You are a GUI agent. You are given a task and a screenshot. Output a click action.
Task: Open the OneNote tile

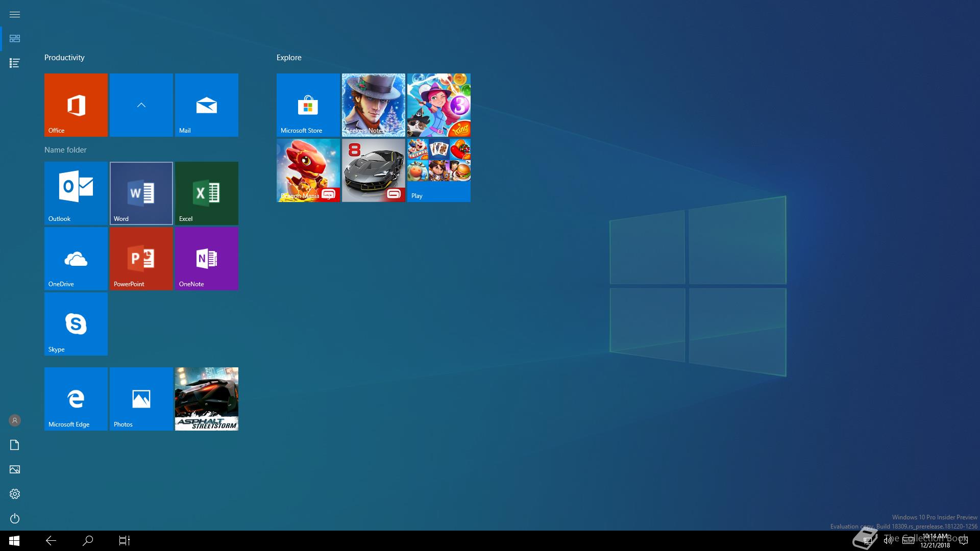[207, 259]
